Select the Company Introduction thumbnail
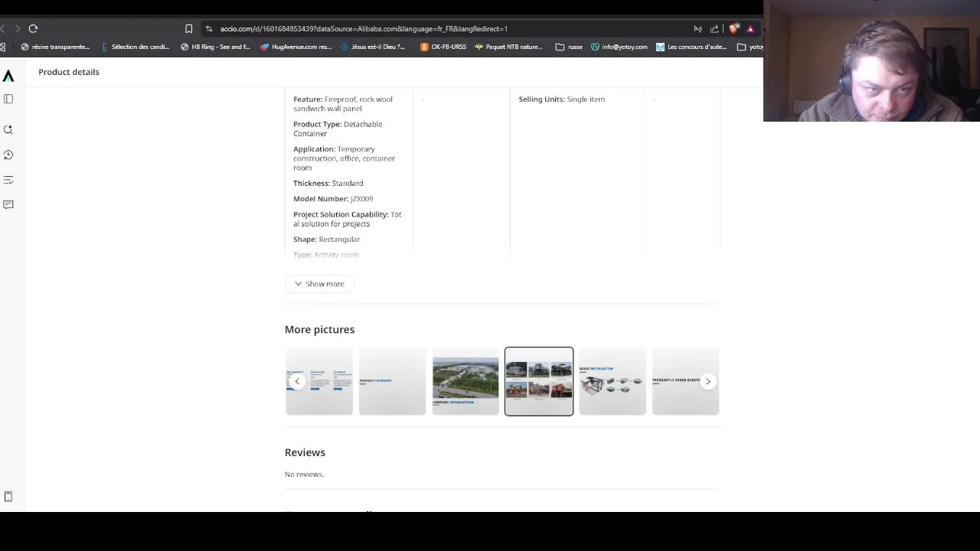 tap(465, 381)
